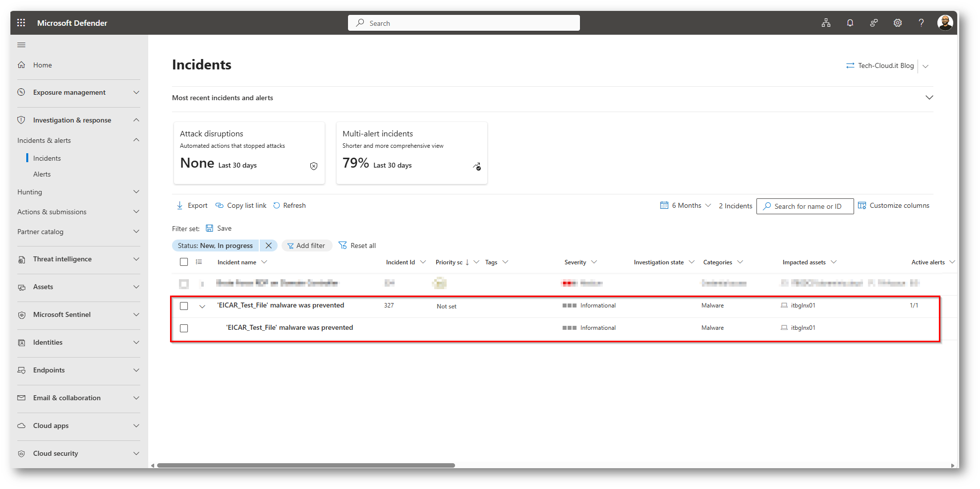Screen dimensions: 980x489
Task: Open the 6 Months time range dropdown
Action: click(686, 205)
